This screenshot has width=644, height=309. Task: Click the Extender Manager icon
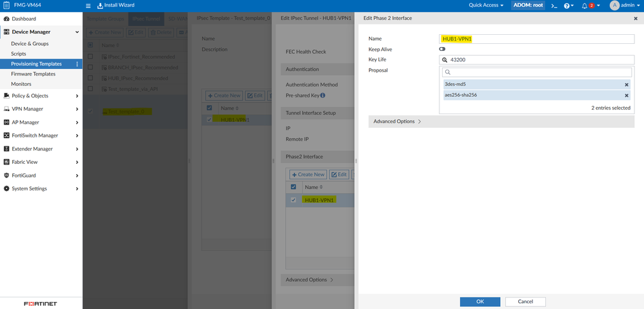click(6, 149)
